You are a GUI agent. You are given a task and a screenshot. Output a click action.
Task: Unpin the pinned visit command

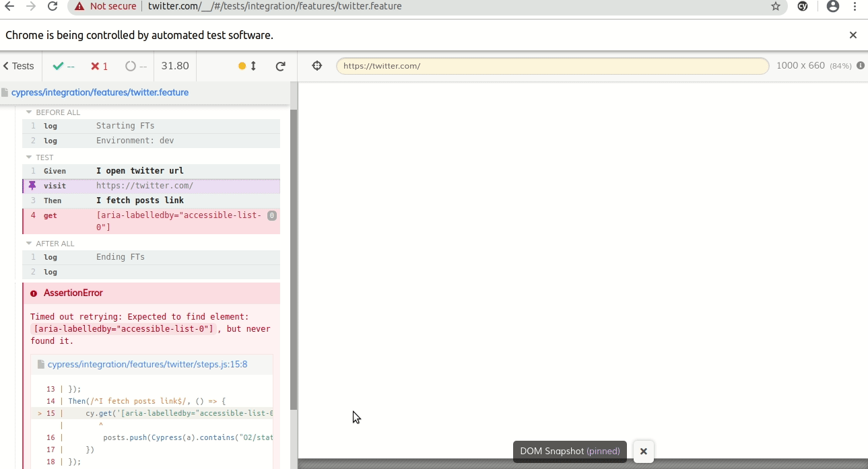[x=32, y=186]
